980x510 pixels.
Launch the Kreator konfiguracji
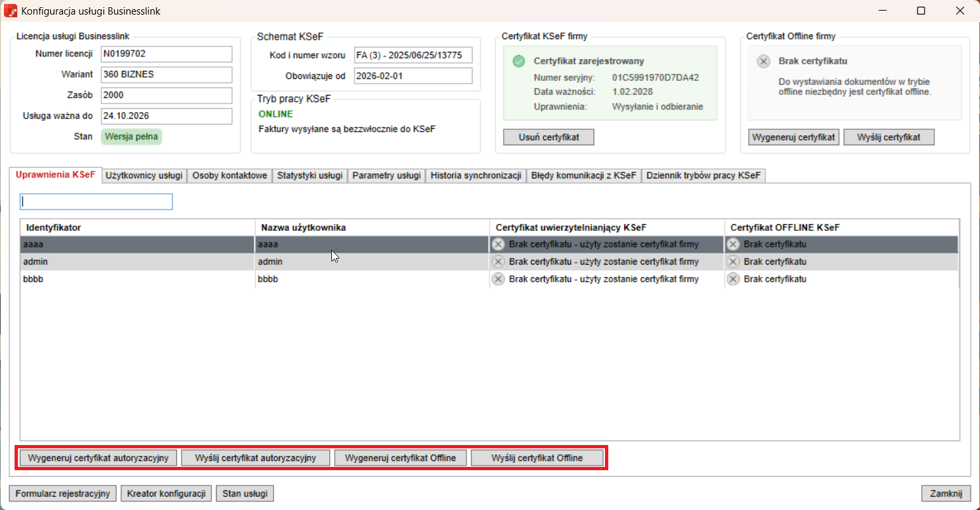(x=166, y=493)
